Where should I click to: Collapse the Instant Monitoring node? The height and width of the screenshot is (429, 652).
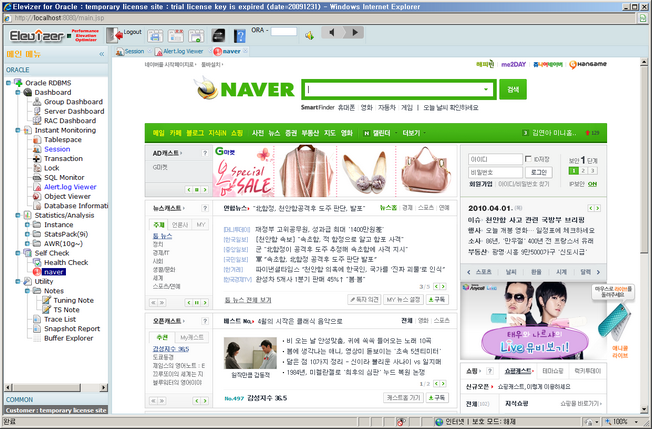(18, 130)
